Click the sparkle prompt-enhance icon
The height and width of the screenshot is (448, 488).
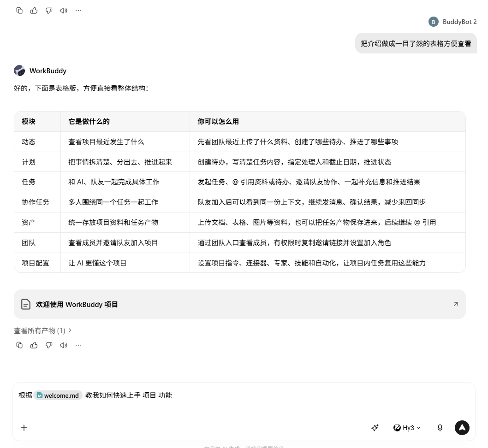[x=375, y=428]
